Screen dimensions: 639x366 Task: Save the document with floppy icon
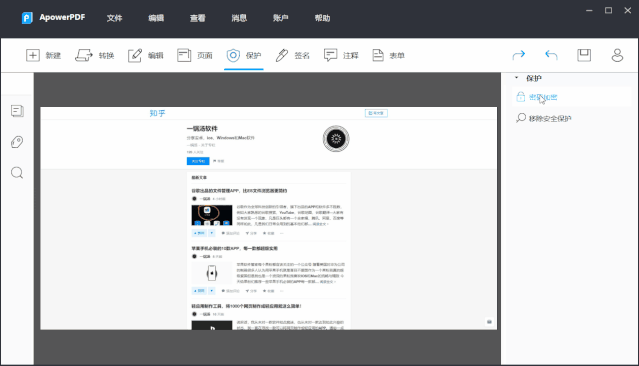click(x=584, y=55)
